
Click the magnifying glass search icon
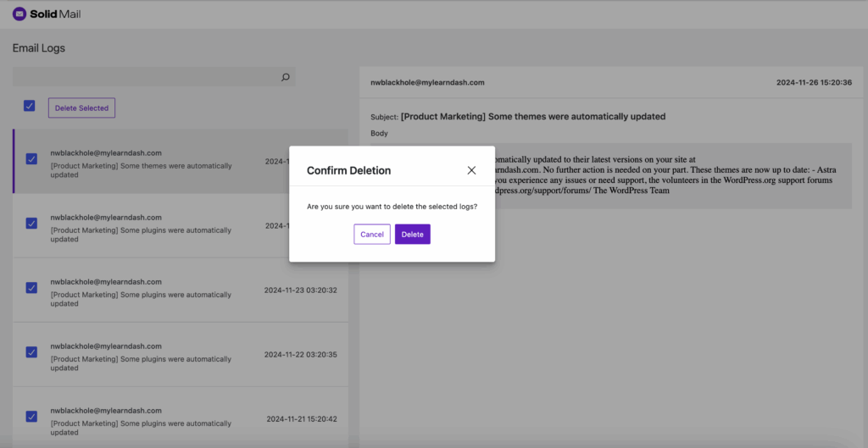(285, 77)
